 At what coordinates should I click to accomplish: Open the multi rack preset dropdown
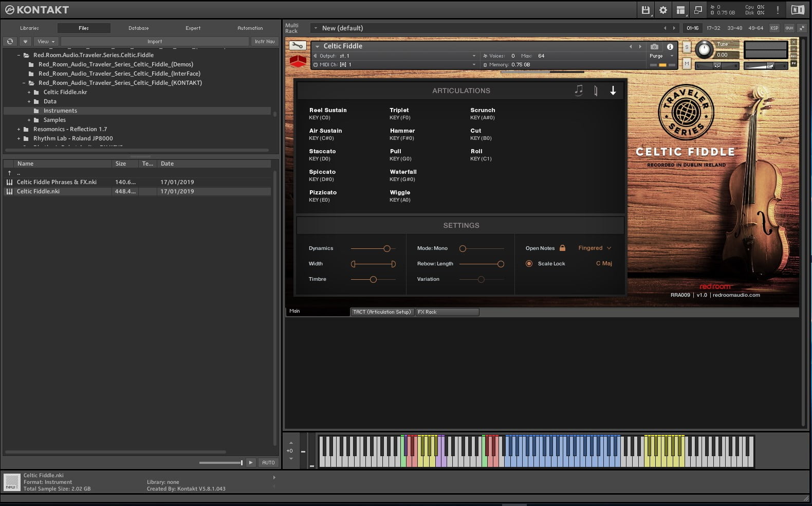[315, 28]
